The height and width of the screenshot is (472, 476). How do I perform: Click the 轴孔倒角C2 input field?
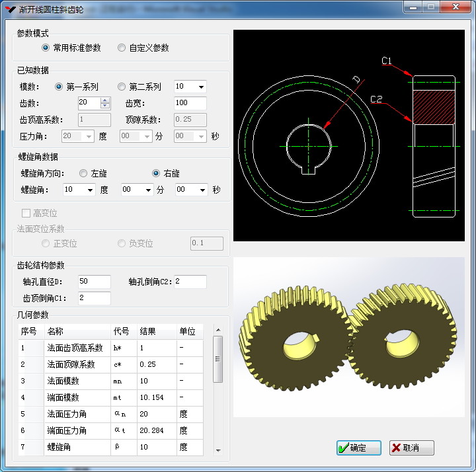tap(190, 282)
